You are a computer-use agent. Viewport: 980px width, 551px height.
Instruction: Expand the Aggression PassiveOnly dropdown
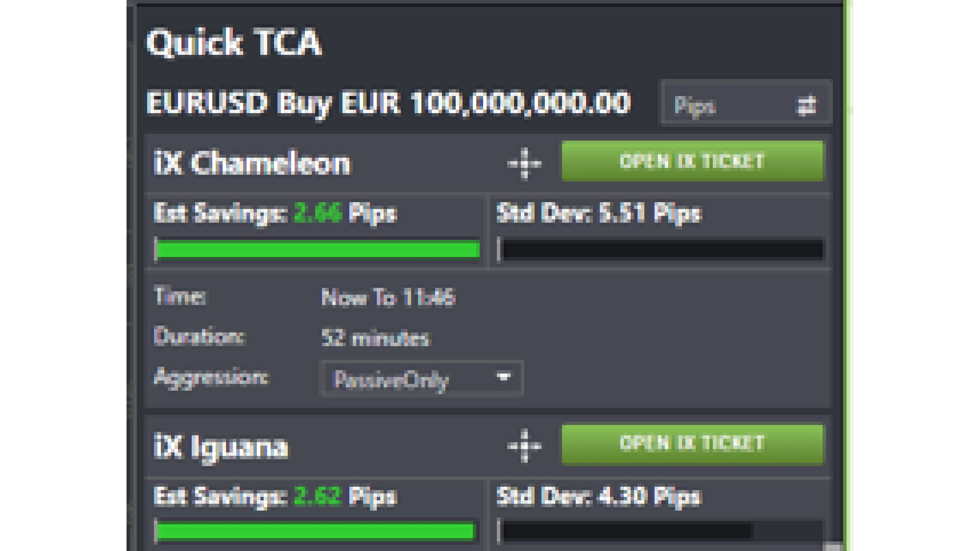click(503, 378)
